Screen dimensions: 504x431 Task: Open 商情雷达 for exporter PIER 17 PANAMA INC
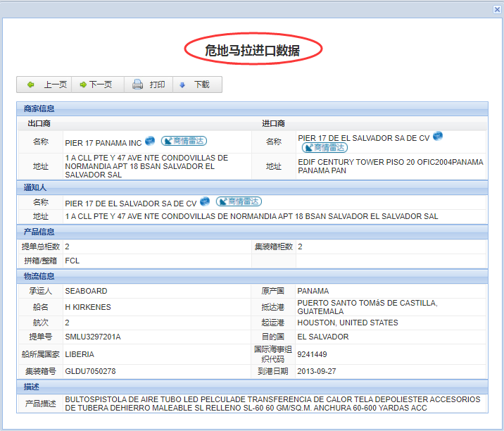tap(184, 142)
